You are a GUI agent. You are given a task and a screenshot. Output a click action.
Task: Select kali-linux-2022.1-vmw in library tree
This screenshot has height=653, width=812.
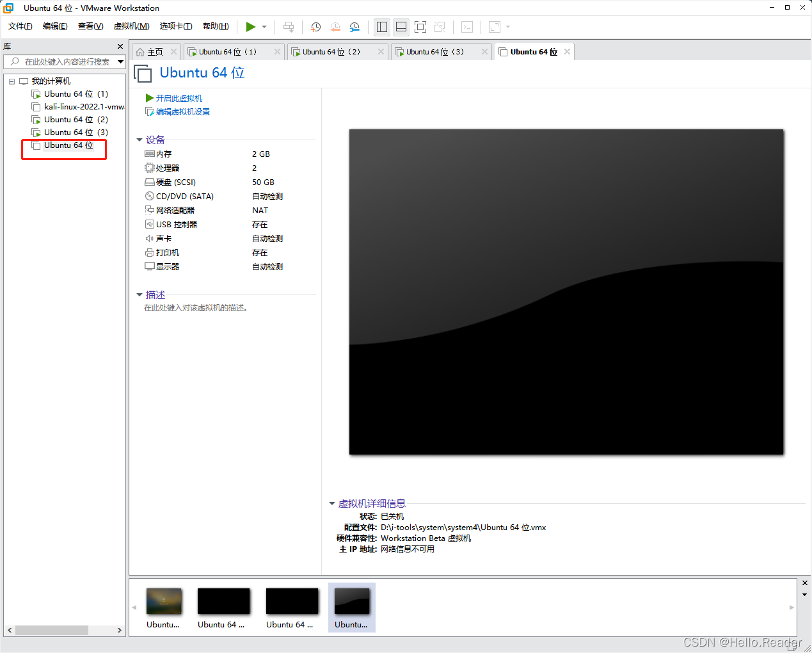pyautogui.click(x=77, y=107)
